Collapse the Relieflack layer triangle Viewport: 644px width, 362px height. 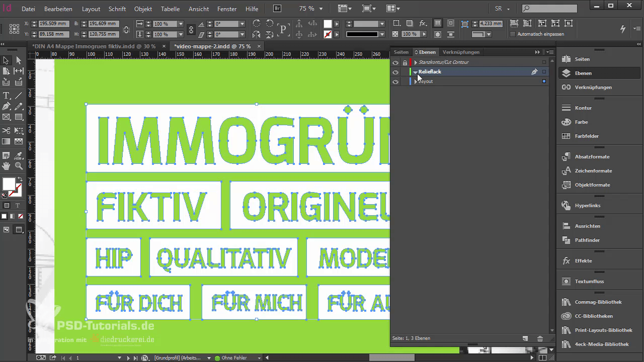tap(416, 72)
